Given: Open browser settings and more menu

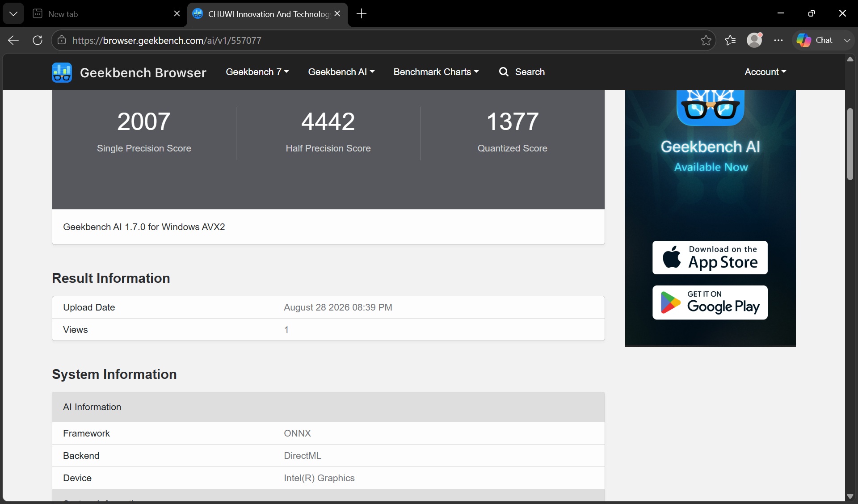Looking at the screenshot, I should pyautogui.click(x=778, y=40).
